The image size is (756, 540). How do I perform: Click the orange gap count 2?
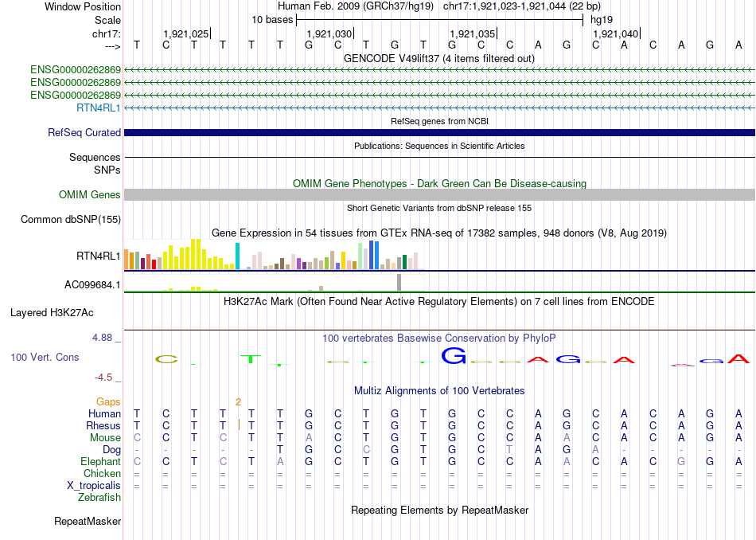pos(238,402)
